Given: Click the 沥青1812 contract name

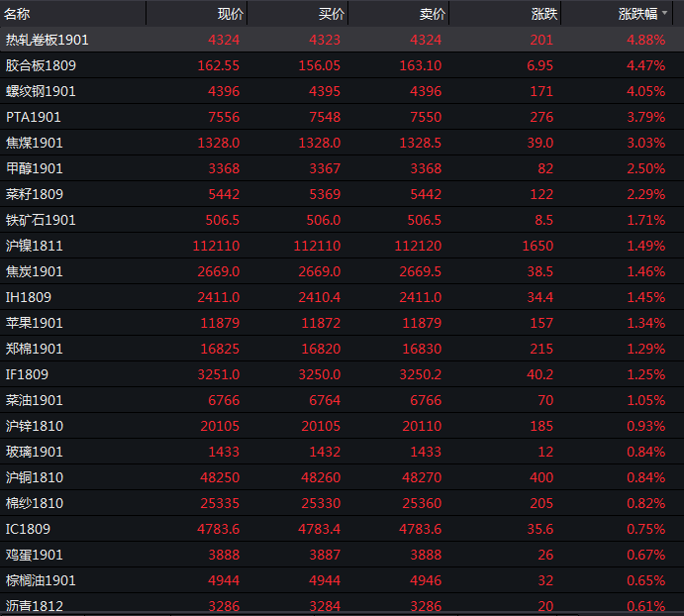Looking at the screenshot, I should pos(35,606).
